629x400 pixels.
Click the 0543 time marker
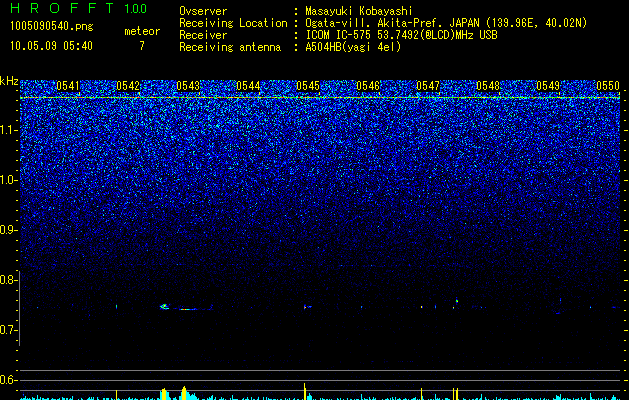pyautogui.click(x=188, y=85)
